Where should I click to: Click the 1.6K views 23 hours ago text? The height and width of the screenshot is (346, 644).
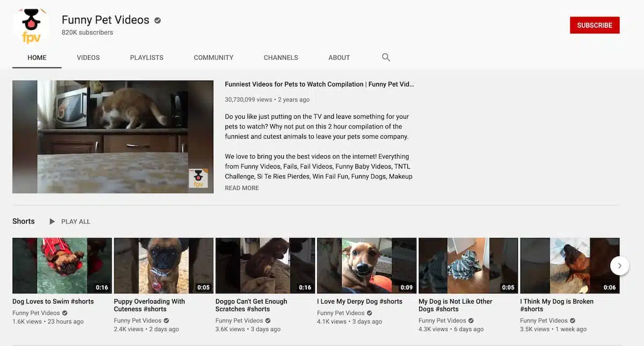coord(48,321)
